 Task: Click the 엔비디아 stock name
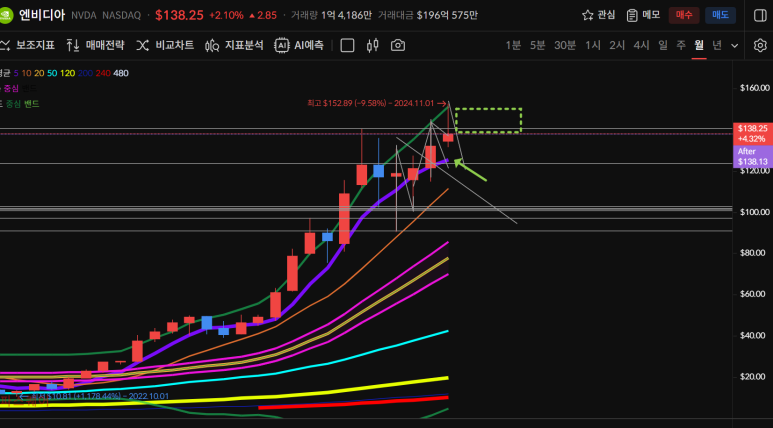click(x=42, y=15)
